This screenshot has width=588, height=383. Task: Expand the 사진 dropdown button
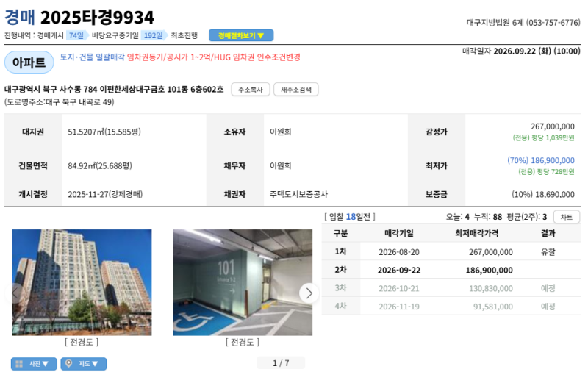(34, 363)
